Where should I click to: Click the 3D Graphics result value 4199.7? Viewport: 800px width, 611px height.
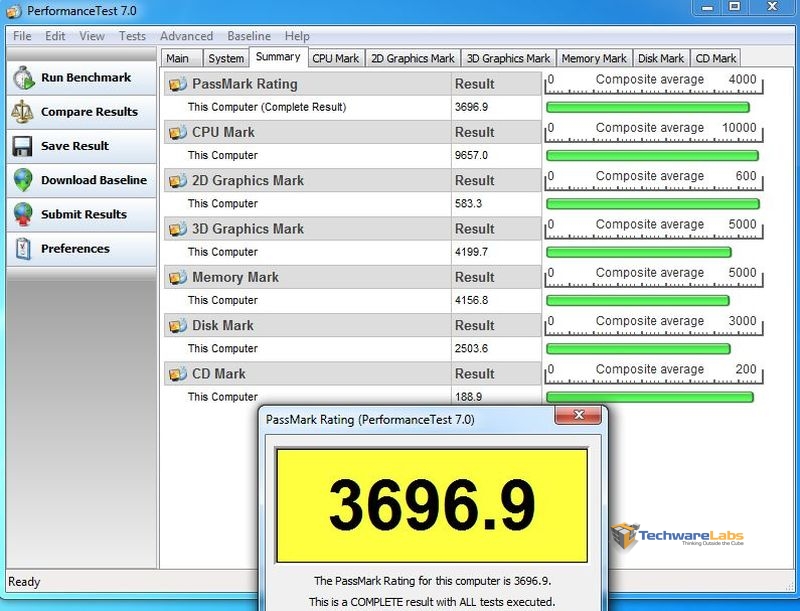[x=471, y=252]
